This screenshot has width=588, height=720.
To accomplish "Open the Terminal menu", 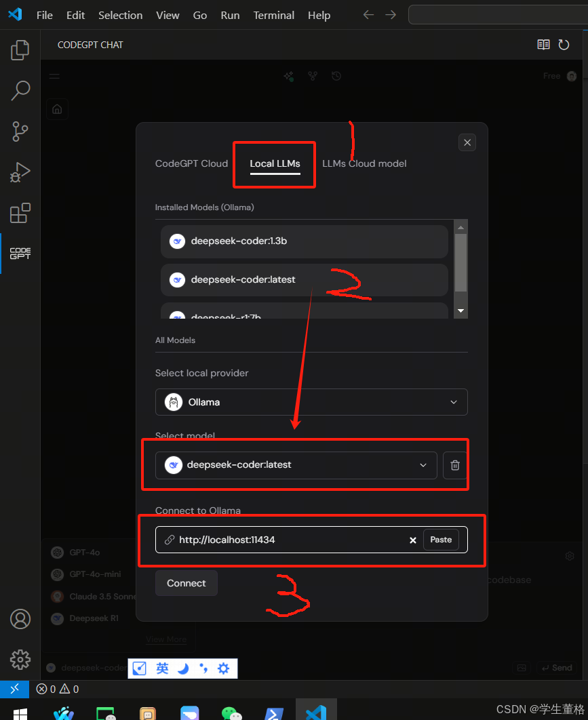I will [274, 15].
